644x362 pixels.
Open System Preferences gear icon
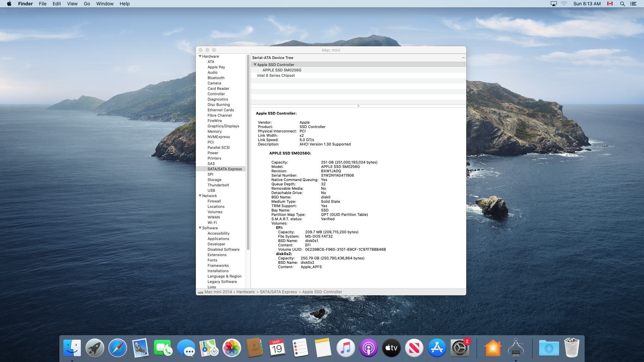[x=460, y=348]
